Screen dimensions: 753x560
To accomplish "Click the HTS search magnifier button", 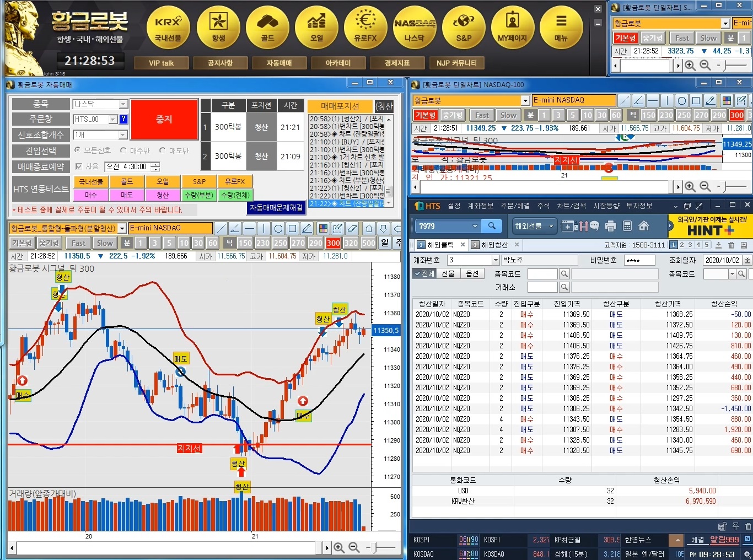I will (492, 225).
